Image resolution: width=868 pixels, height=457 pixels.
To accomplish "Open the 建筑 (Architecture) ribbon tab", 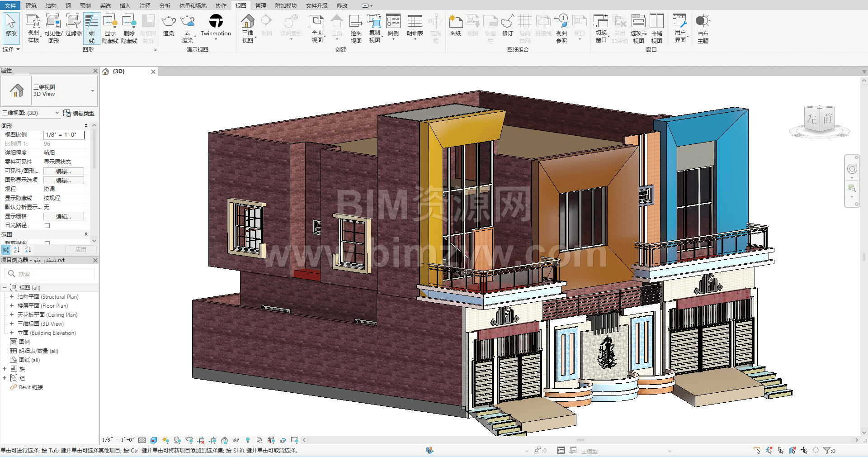I will coord(31,5).
